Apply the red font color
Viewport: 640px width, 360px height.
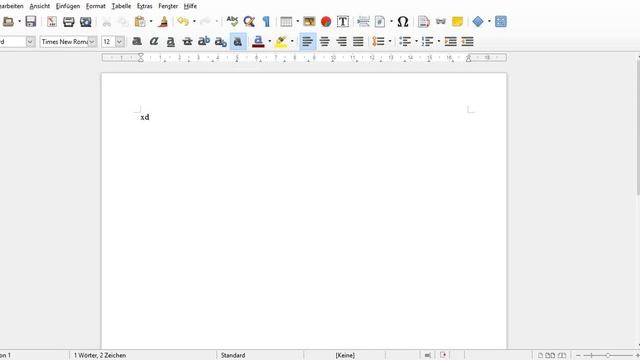point(258,41)
